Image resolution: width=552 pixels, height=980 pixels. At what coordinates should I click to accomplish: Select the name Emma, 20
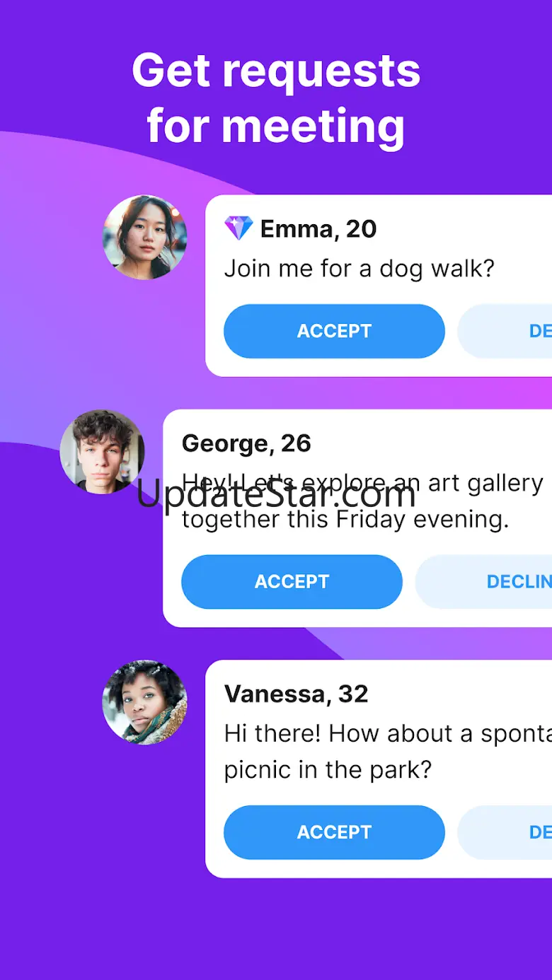[x=318, y=229]
